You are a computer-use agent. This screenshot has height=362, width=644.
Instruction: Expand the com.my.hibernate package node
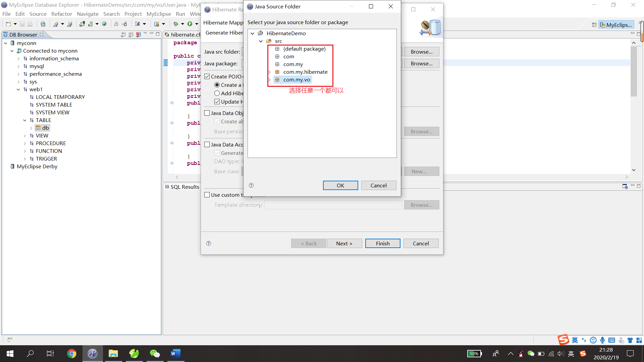(269, 72)
